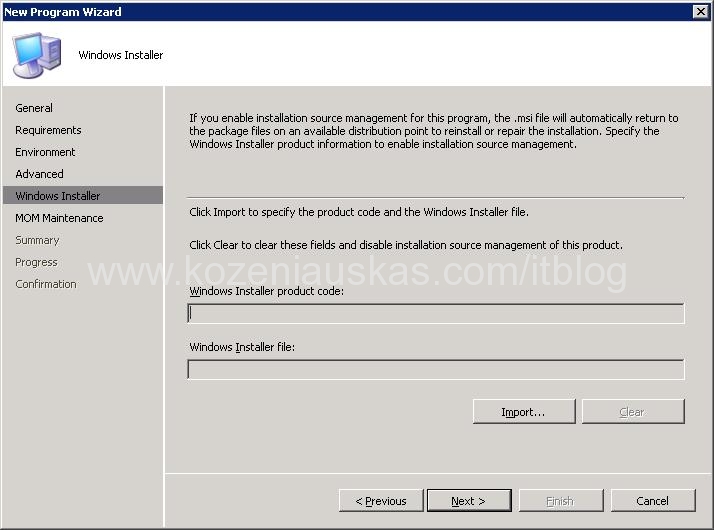This screenshot has height=530, width=714.
Task: Click the Progress step in sidebar
Action: click(36, 262)
